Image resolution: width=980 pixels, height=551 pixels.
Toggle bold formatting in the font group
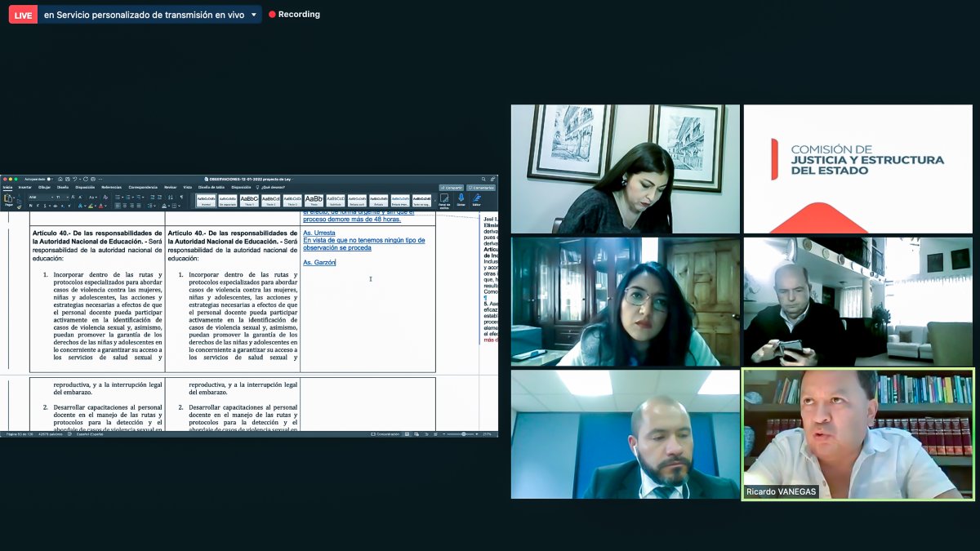tap(31, 206)
